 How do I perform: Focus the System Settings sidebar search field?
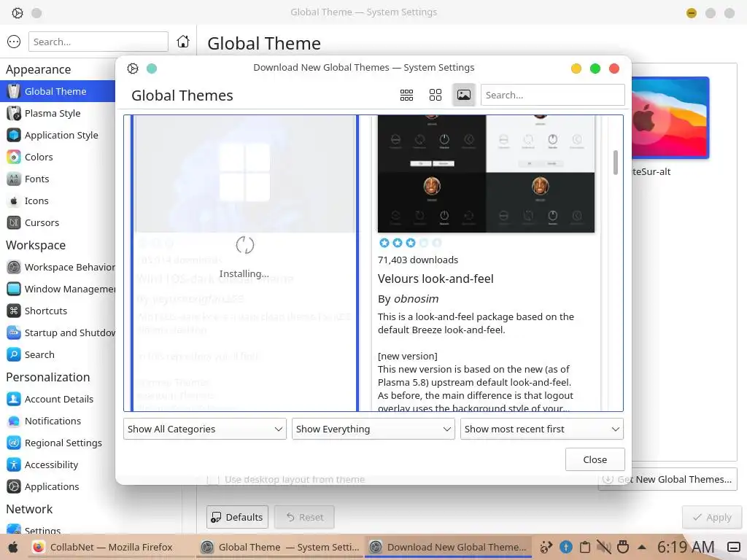[x=98, y=42]
